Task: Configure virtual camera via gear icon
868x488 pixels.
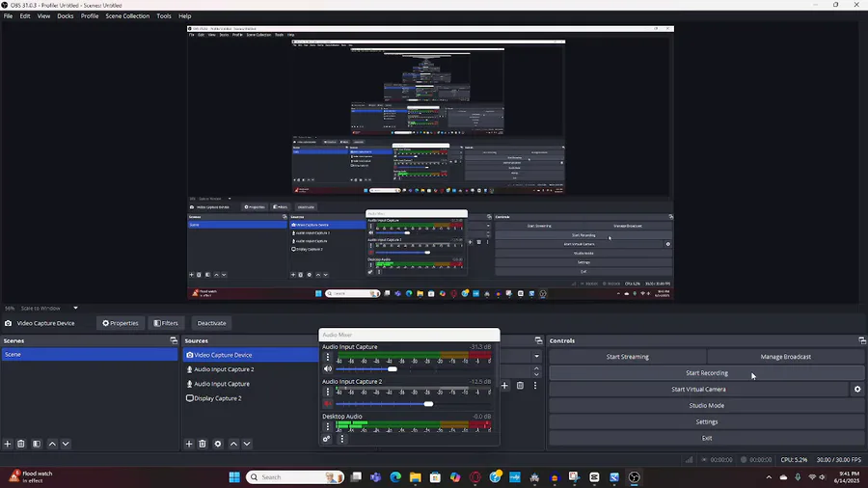Action: pyautogui.click(x=857, y=390)
